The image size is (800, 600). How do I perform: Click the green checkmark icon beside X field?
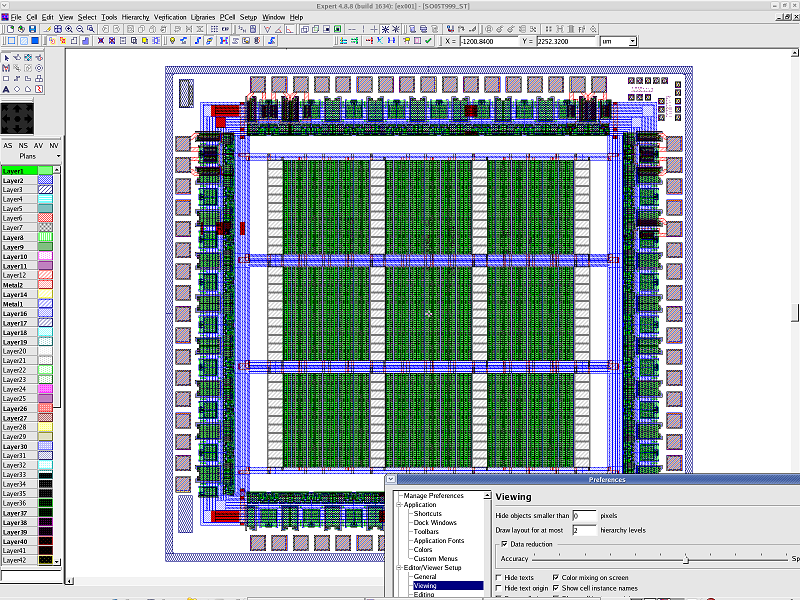[428, 41]
